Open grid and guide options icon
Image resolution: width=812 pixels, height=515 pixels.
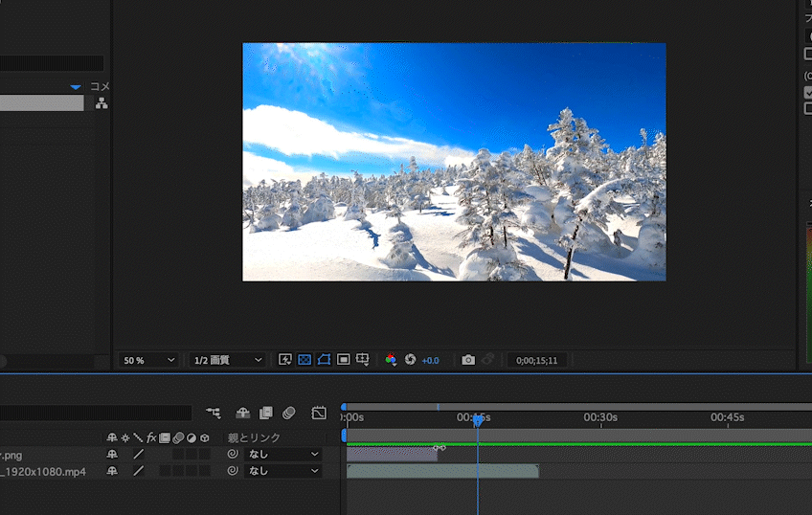pyautogui.click(x=363, y=360)
